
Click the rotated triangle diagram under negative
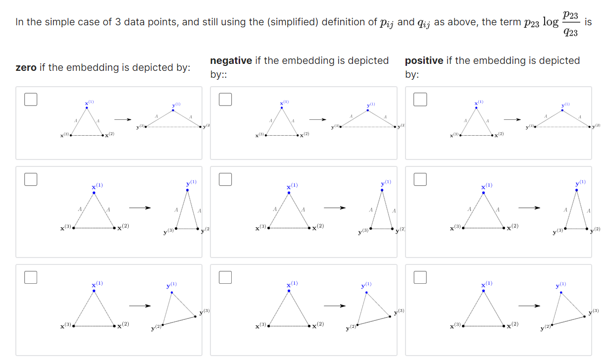pos(329,306)
